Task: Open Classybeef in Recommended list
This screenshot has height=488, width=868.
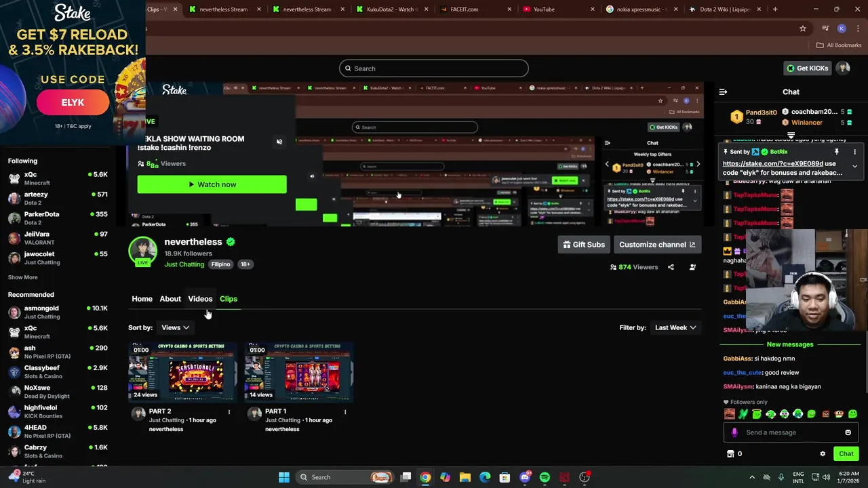Action: click(58, 371)
